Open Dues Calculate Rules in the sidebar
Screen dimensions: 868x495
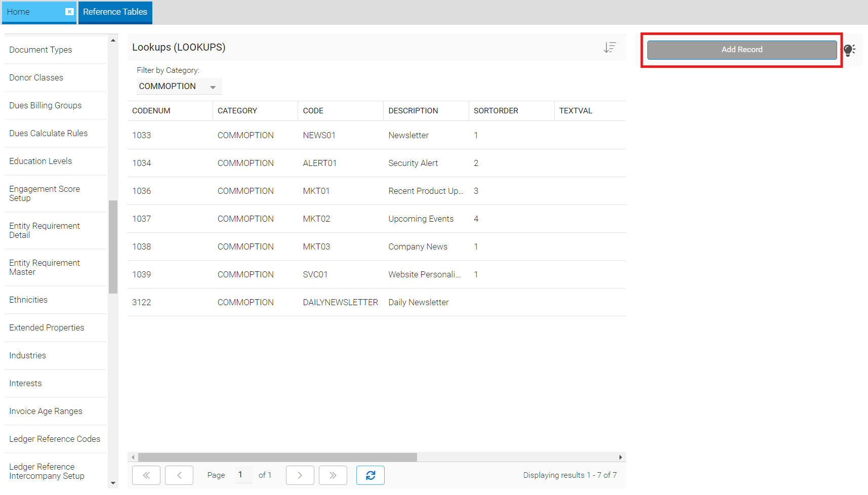(56, 133)
